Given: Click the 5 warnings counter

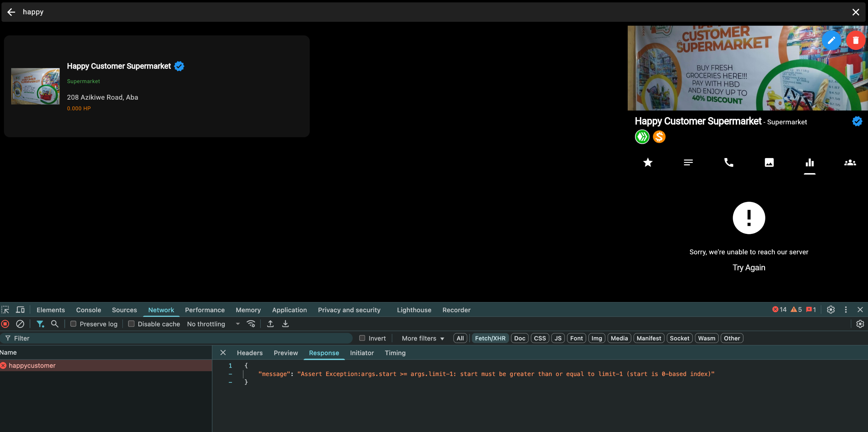Looking at the screenshot, I should (x=796, y=309).
